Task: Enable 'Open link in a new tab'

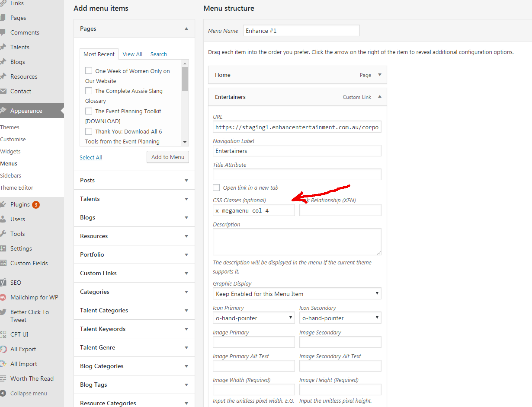Action: pyautogui.click(x=216, y=188)
